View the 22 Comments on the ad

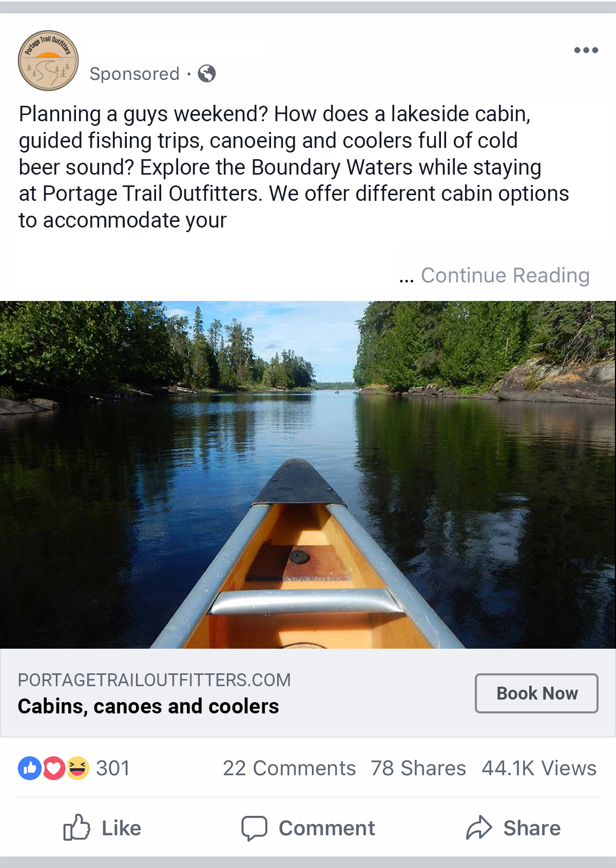click(290, 768)
